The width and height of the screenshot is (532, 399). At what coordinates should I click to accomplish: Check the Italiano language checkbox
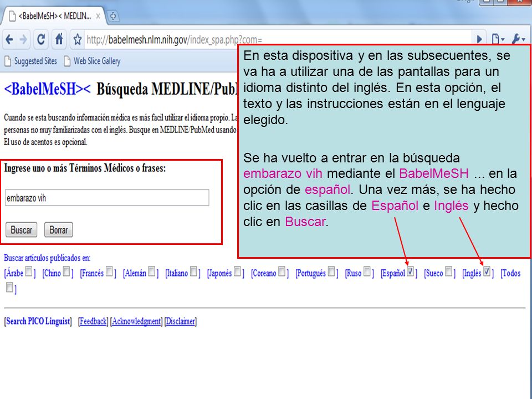click(x=193, y=272)
